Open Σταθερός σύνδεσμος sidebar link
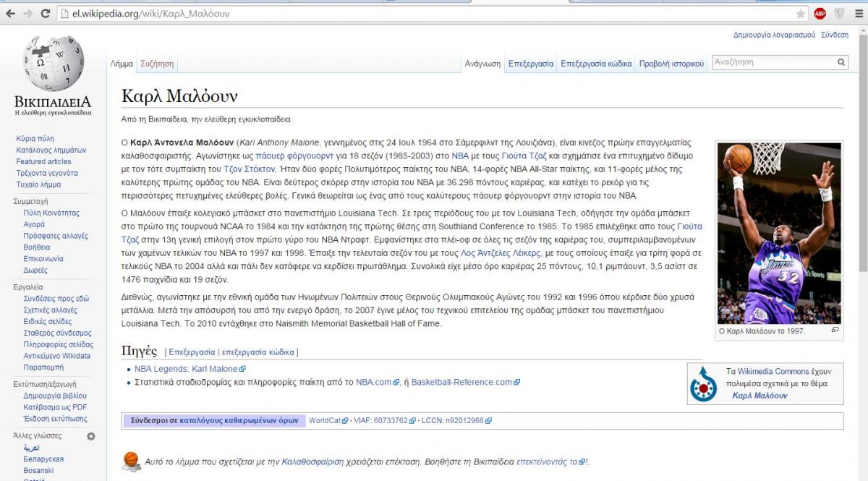868x481 pixels. pyautogui.click(x=57, y=333)
